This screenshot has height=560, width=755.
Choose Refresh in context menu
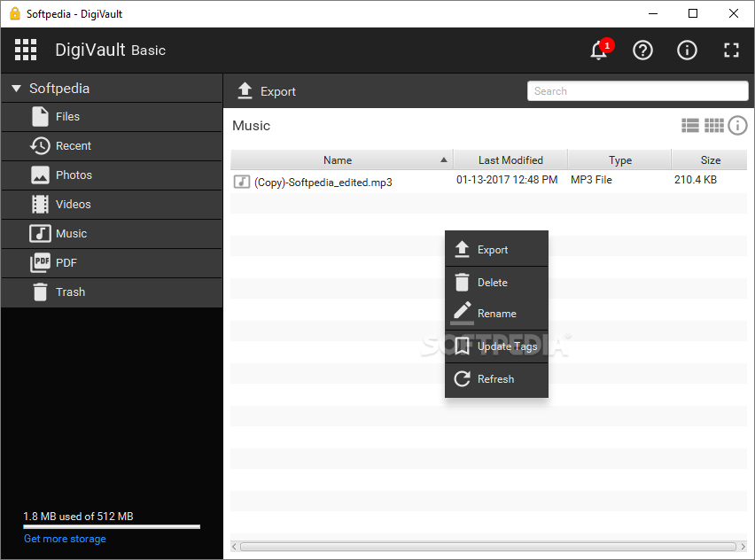pos(496,379)
